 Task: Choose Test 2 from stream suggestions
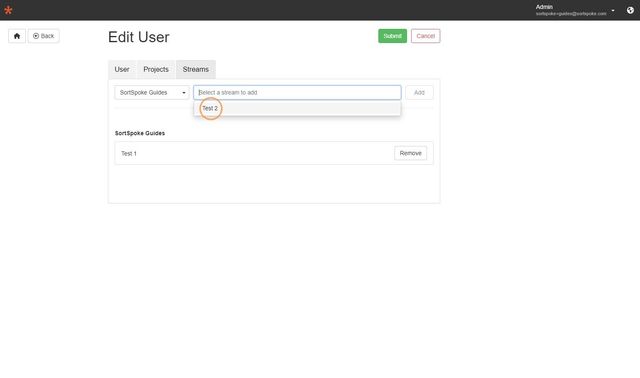pos(297,109)
